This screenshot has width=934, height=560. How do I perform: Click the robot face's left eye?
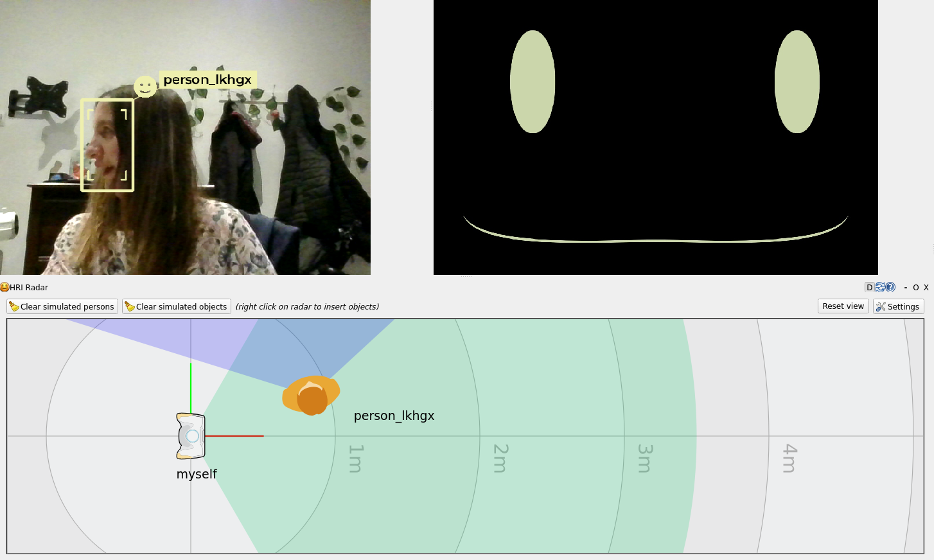click(533, 82)
